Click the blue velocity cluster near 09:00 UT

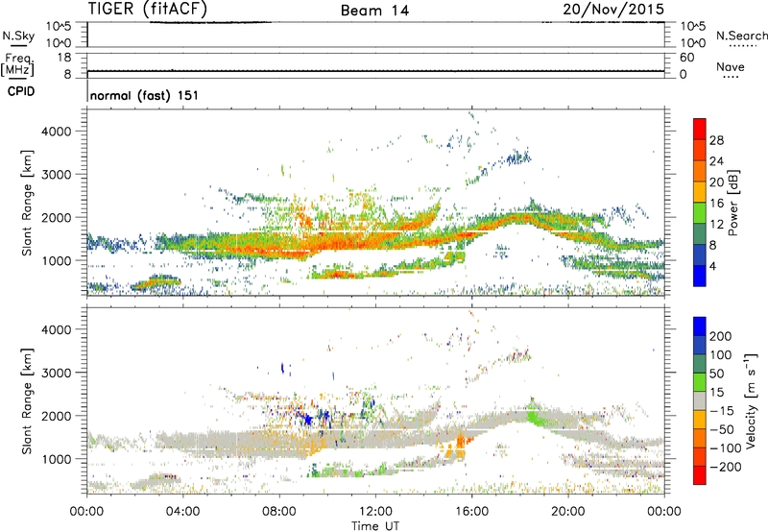pyautogui.click(x=307, y=420)
